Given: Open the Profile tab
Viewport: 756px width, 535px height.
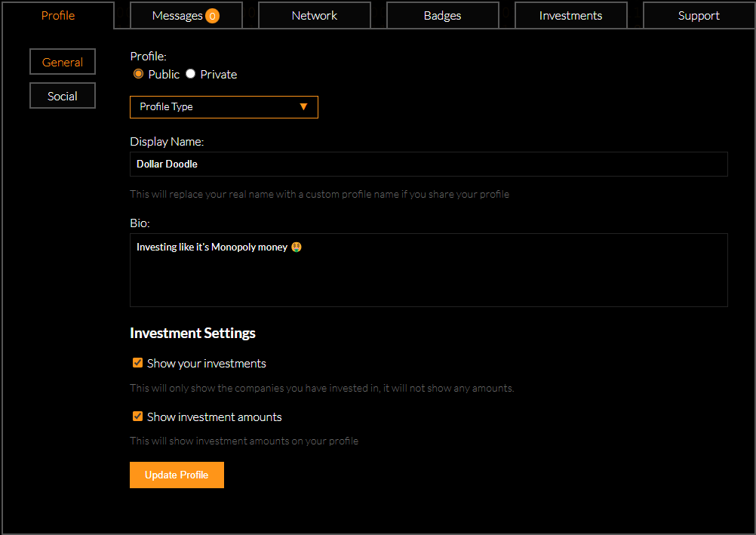Looking at the screenshot, I should (58, 15).
